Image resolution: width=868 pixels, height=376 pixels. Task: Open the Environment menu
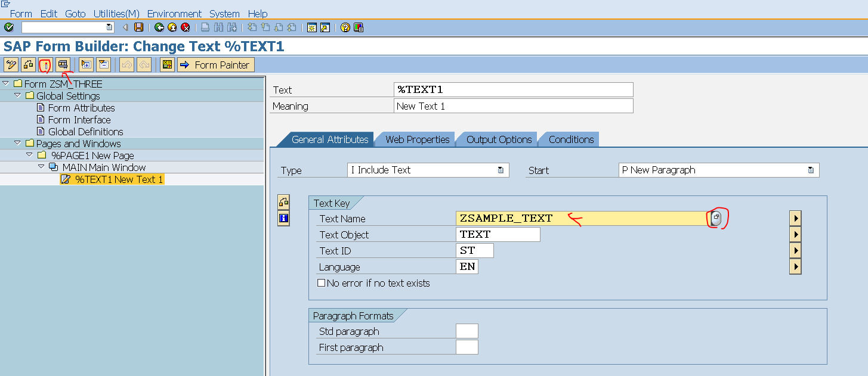(174, 13)
